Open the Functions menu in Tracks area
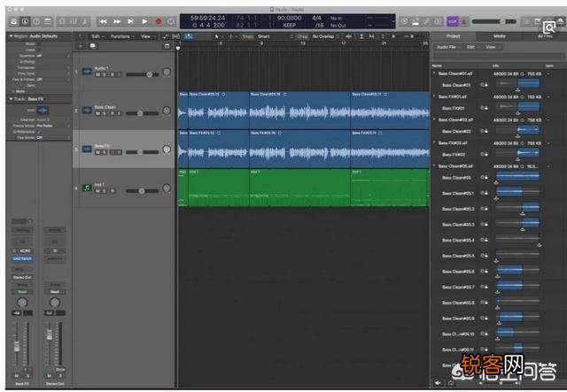Image resolution: width=567 pixels, height=392 pixels. tap(121, 36)
